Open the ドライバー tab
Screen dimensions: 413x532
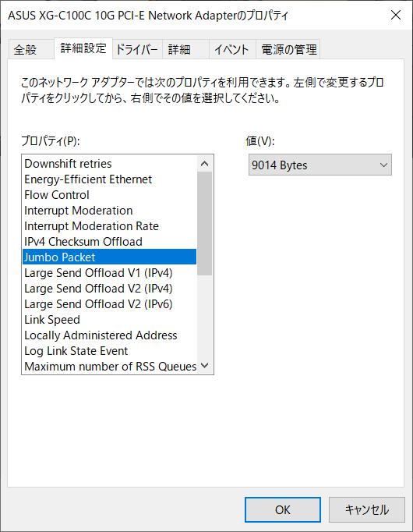(x=137, y=50)
